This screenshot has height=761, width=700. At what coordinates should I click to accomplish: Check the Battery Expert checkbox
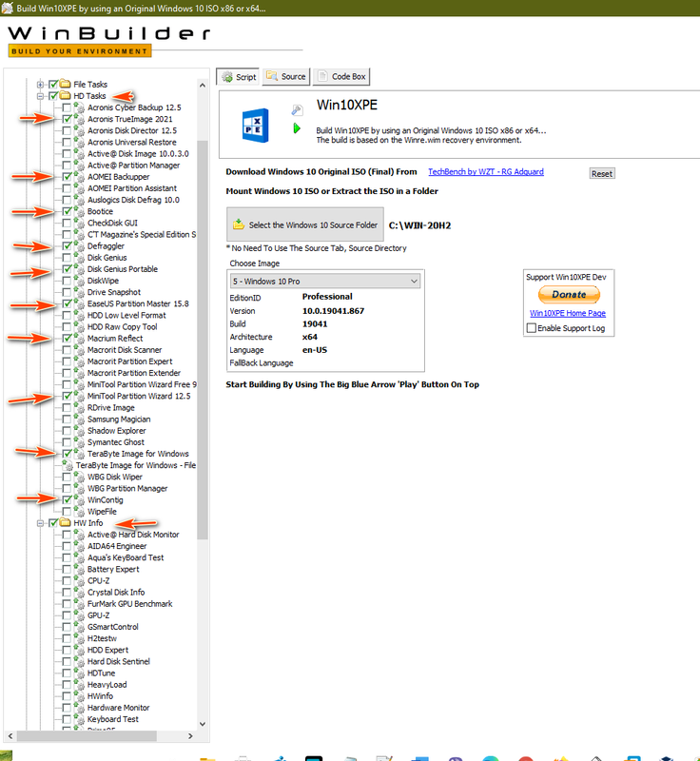67,569
